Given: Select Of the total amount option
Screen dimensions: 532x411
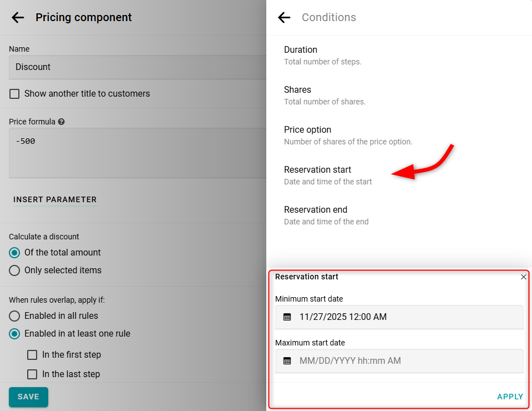Looking at the screenshot, I should (14, 253).
